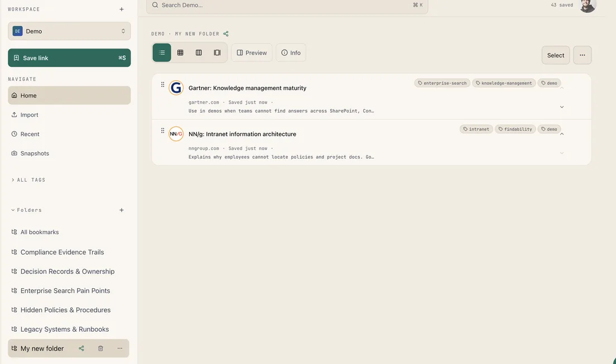Go to Home in the sidebar
Image resolution: width=616 pixels, height=364 pixels.
(69, 95)
